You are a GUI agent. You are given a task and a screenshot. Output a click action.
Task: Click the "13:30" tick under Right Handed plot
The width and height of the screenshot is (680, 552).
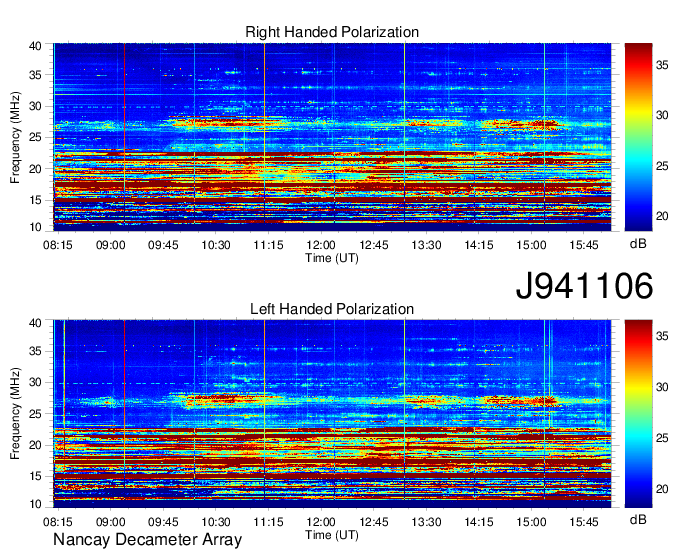(426, 245)
